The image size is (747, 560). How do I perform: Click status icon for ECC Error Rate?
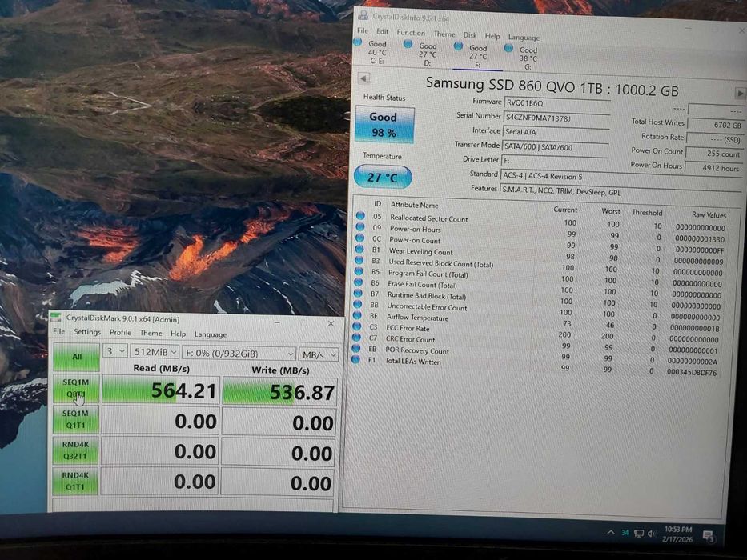tap(356, 326)
